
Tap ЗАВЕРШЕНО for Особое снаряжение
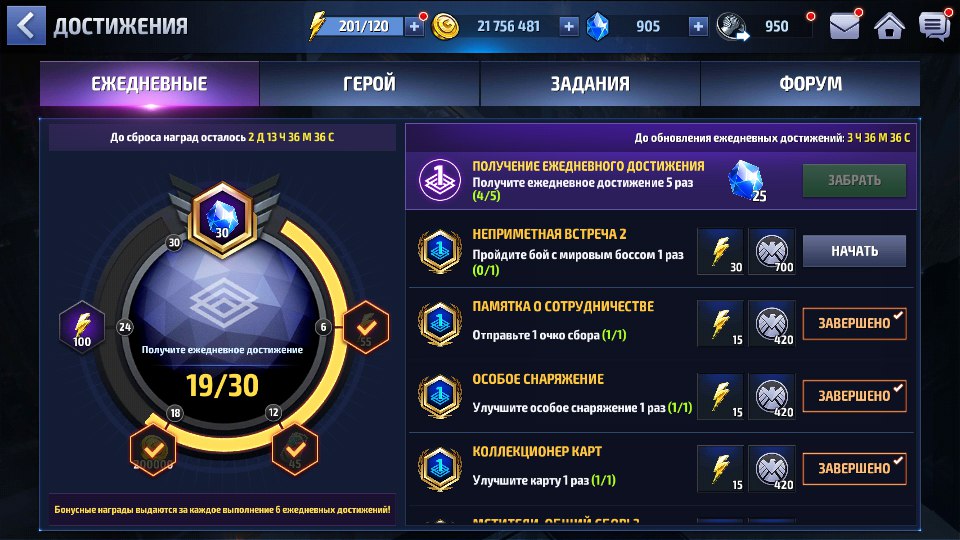(x=854, y=396)
